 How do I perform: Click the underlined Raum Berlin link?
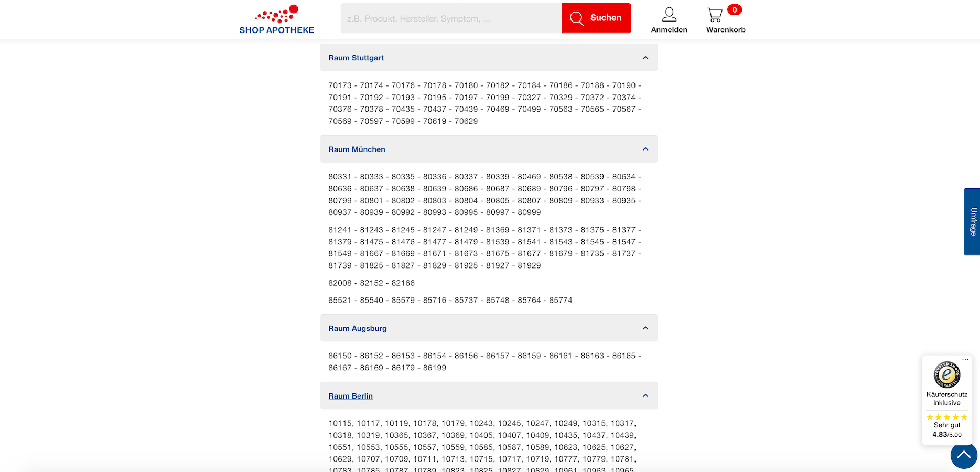click(350, 396)
